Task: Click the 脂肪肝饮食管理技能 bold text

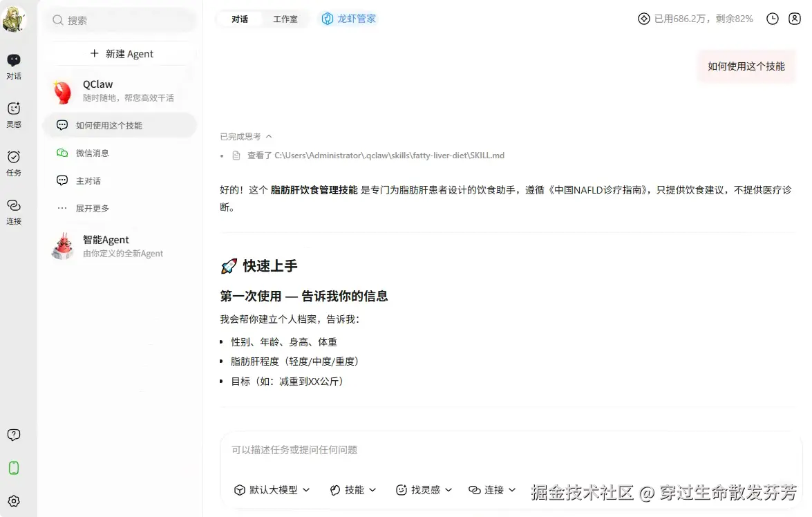Action: click(x=314, y=190)
